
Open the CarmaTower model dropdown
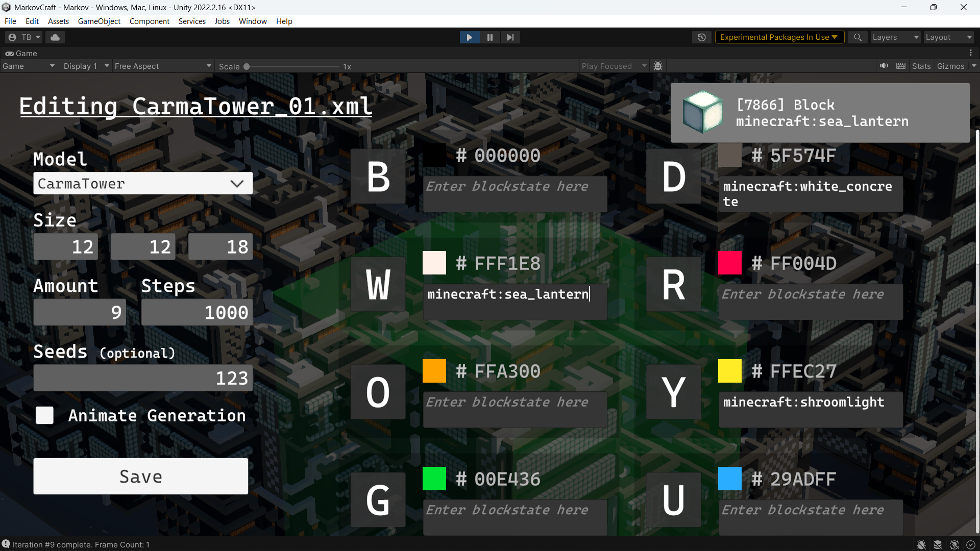[142, 183]
